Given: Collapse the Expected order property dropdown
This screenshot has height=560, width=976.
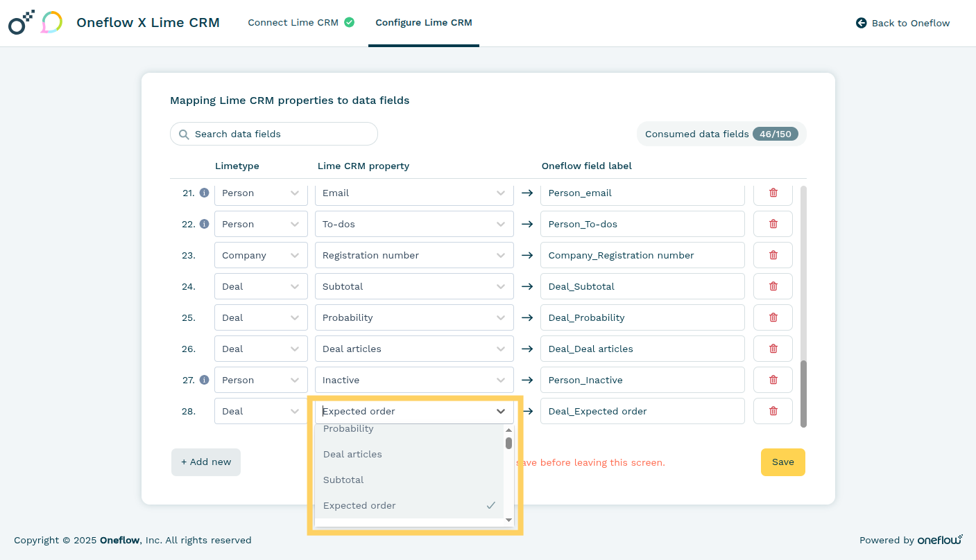Looking at the screenshot, I should click(x=500, y=411).
